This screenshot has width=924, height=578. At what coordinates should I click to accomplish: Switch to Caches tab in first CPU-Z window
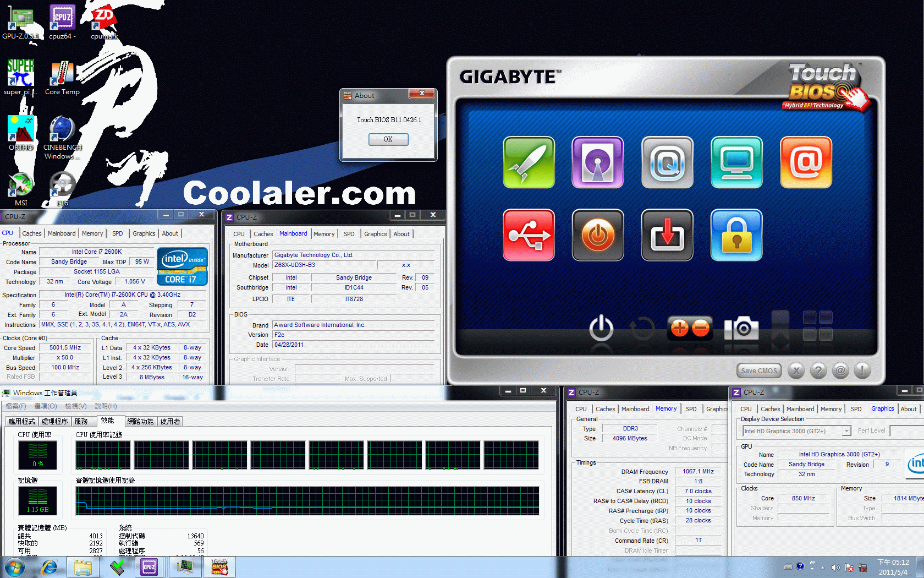pyautogui.click(x=32, y=233)
